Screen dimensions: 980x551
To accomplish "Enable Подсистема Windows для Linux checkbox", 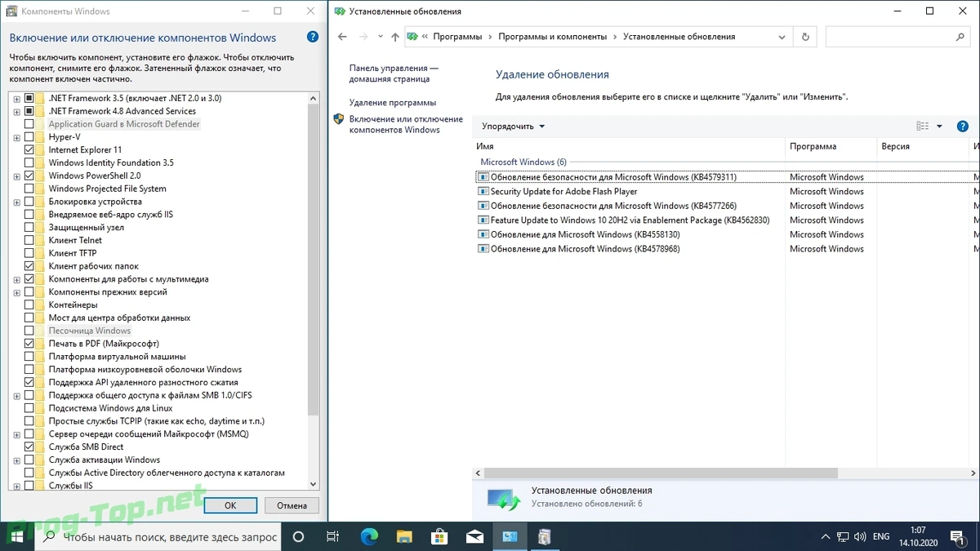I will coord(29,408).
